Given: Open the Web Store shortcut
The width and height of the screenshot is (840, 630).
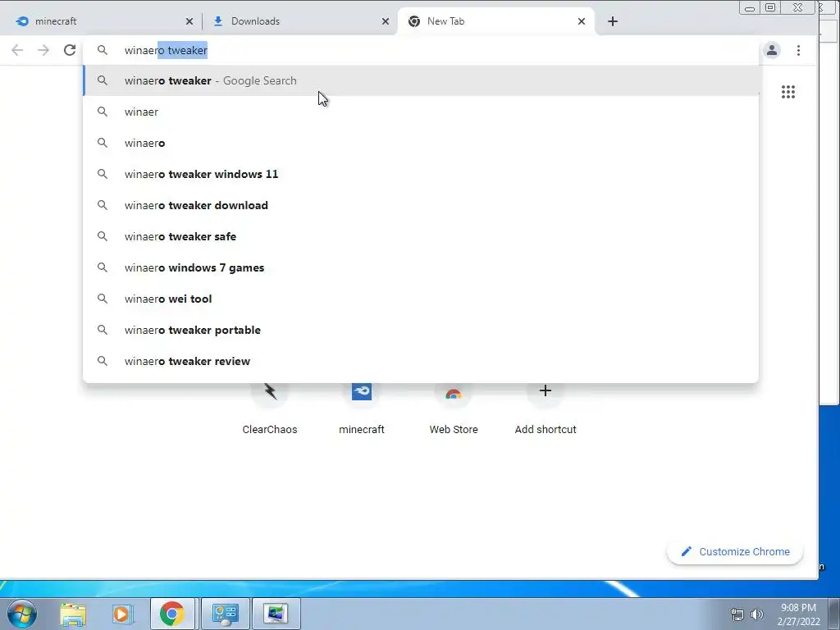Looking at the screenshot, I should [x=453, y=410].
